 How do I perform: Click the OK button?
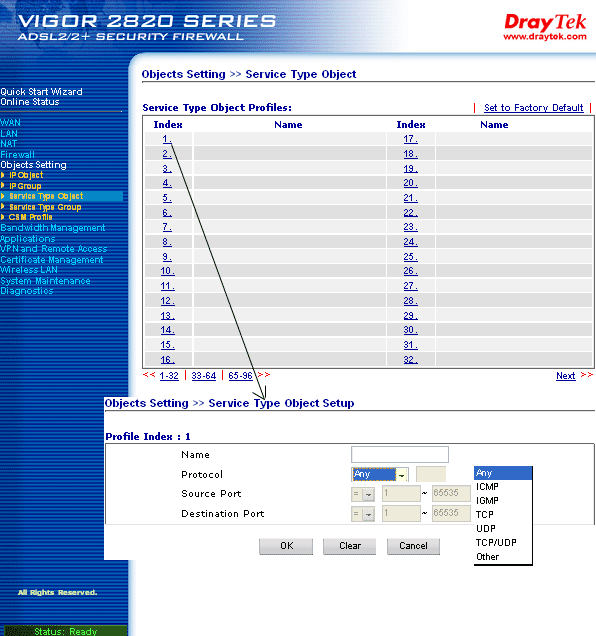click(286, 546)
